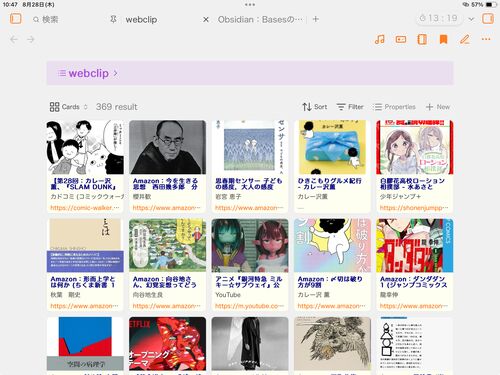Click the webclip list icon

(62, 73)
